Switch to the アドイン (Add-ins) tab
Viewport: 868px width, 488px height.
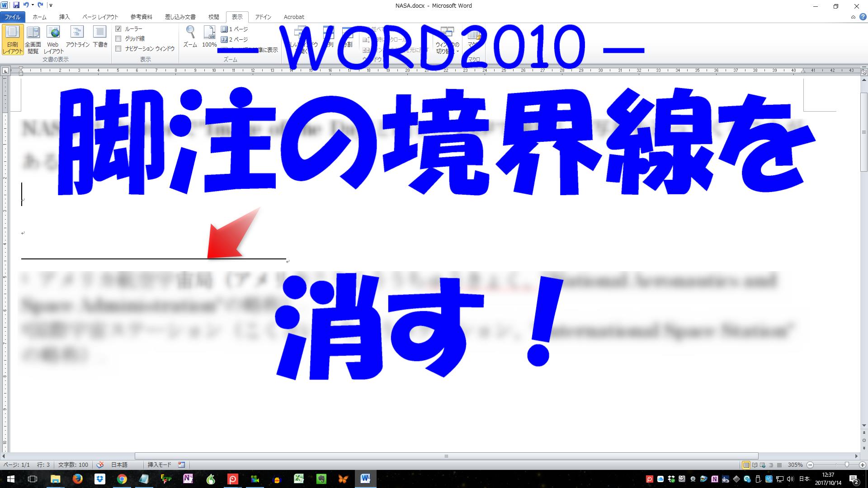[x=263, y=17]
